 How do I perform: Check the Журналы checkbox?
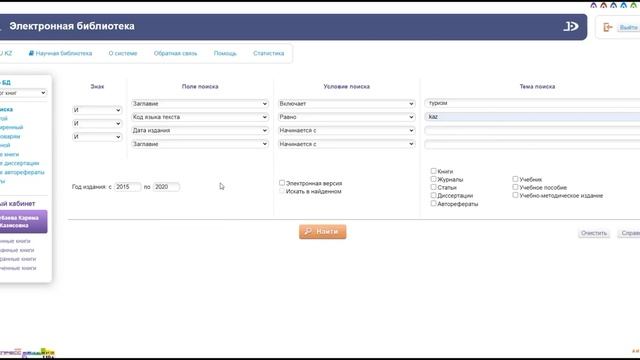point(433,179)
